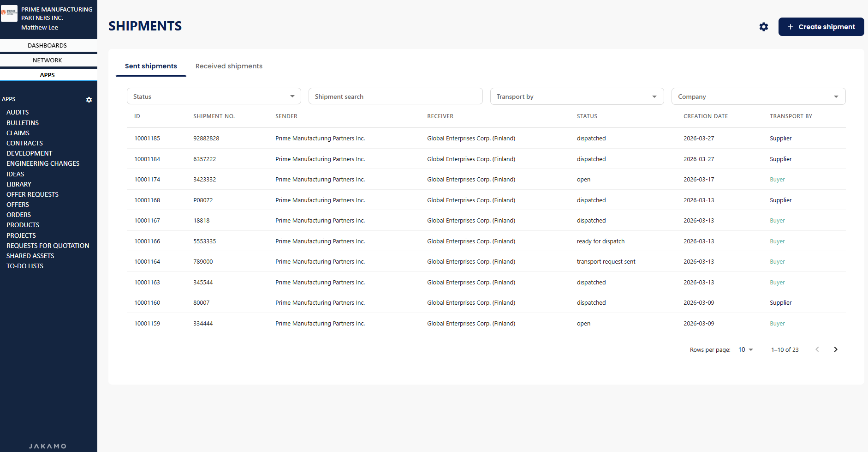
Task: Click Buyer link for shipment 10001166
Action: pyautogui.click(x=777, y=241)
